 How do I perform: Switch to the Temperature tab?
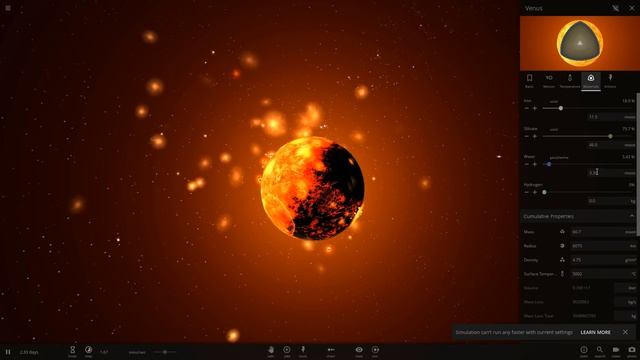[x=570, y=80]
